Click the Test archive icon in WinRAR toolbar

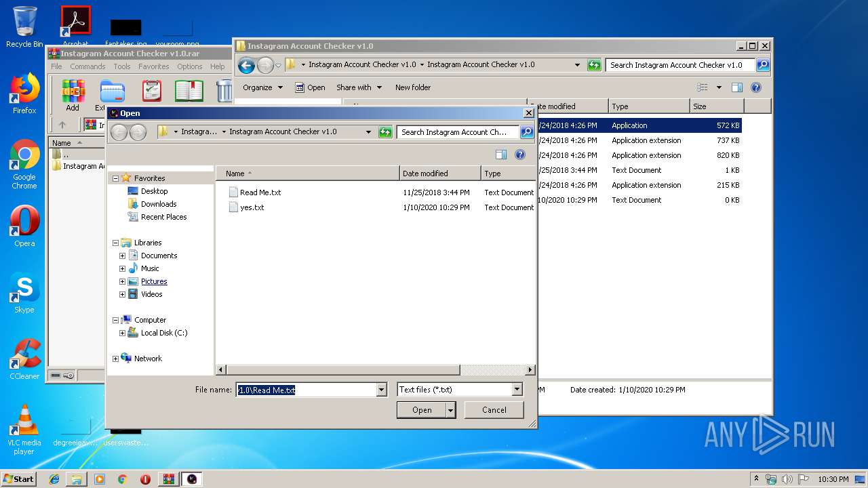click(151, 91)
